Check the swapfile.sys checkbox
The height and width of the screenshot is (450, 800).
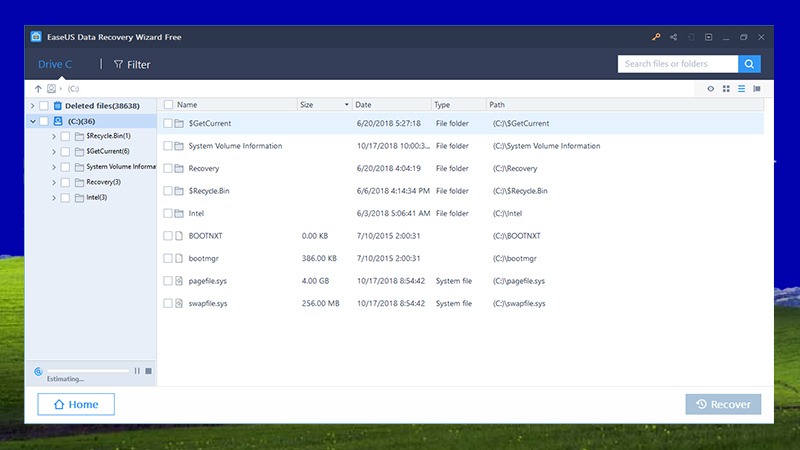(x=168, y=303)
